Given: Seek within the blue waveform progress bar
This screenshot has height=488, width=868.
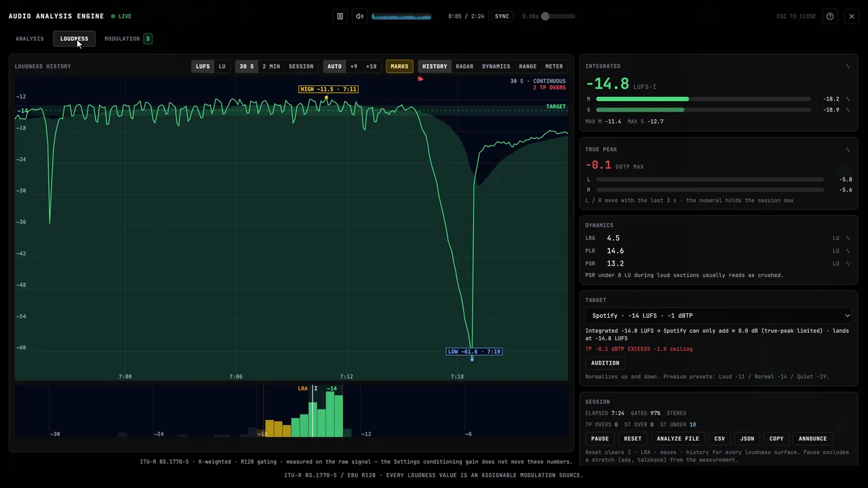Looking at the screenshot, I should click(401, 16).
